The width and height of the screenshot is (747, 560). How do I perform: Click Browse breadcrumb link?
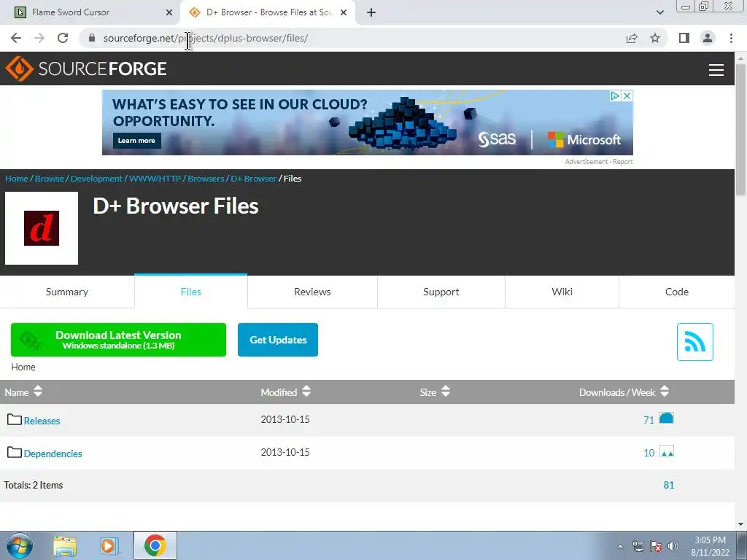[x=50, y=179]
